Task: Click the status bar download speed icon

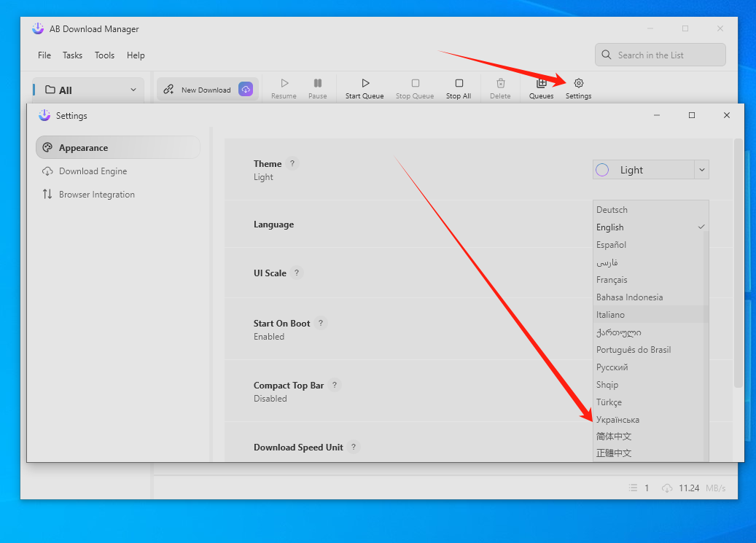Action: click(x=667, y=488)
